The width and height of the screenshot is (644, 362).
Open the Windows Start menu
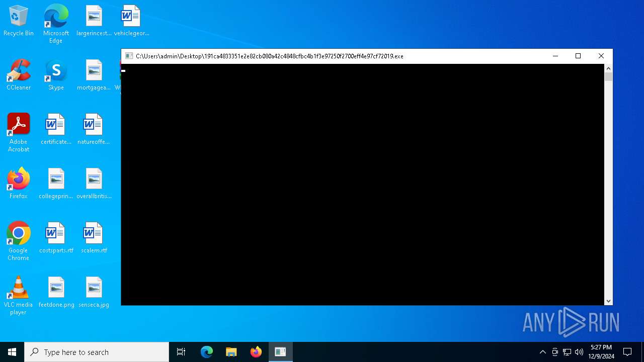pyautogui.click(x=12, y=352)
